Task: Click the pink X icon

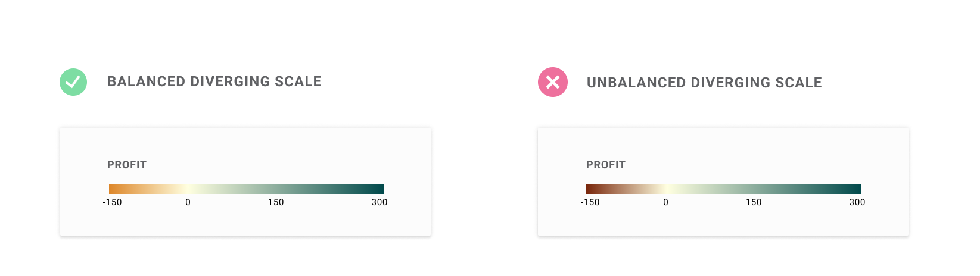Action: pos(553,82)
